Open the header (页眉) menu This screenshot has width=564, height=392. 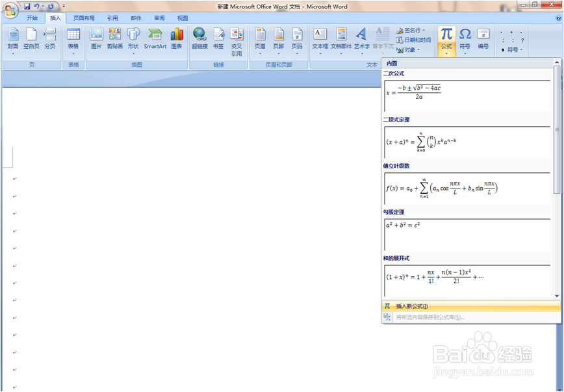click(x=260, y=41)
